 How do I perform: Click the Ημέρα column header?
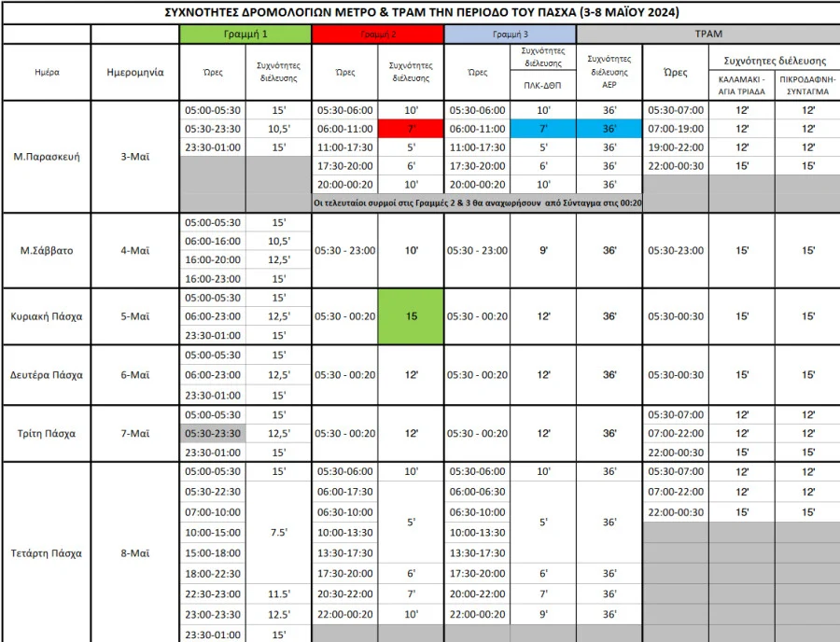[x=47, y=72]
